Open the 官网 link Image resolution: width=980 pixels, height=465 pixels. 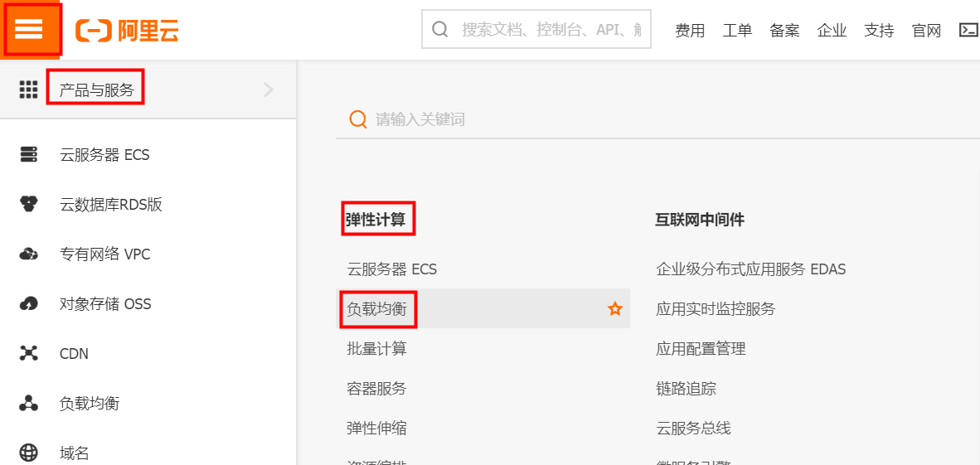pos(926,30)
